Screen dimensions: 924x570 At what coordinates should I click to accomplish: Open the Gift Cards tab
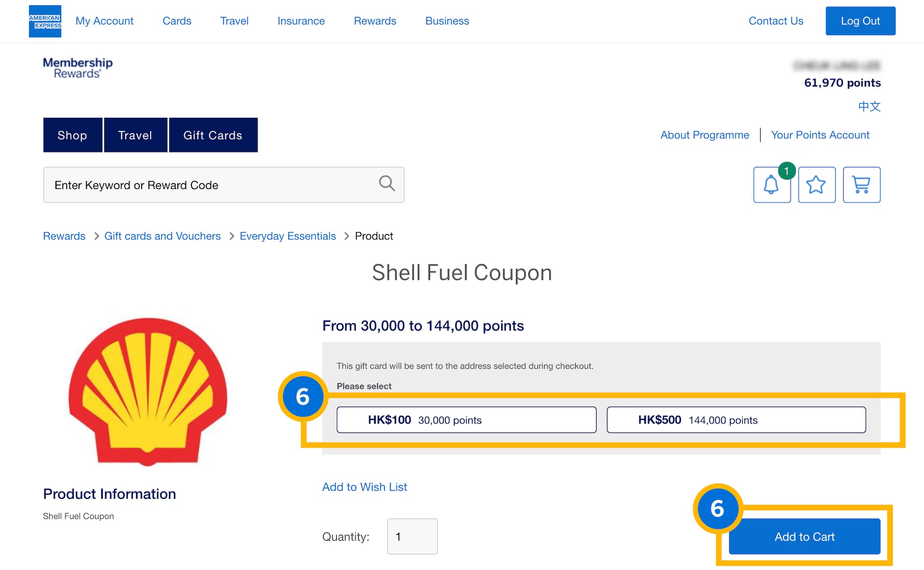(213, 135)
